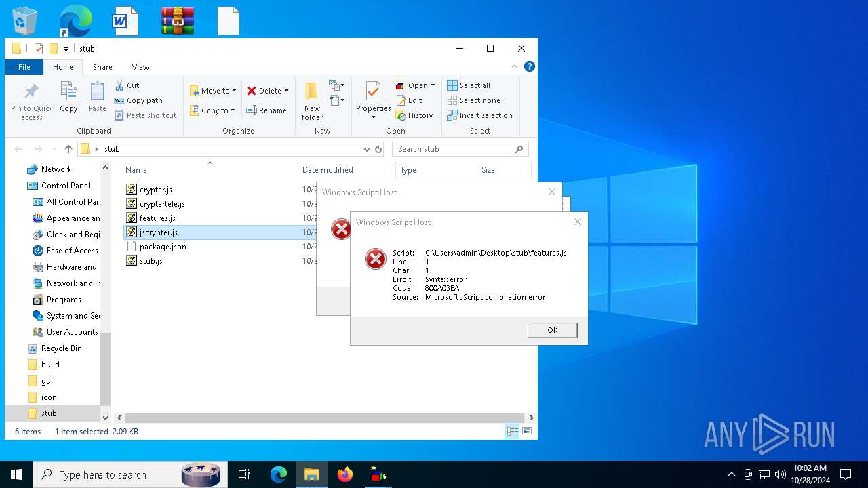
Task: Click Select all
Action: 469,85
